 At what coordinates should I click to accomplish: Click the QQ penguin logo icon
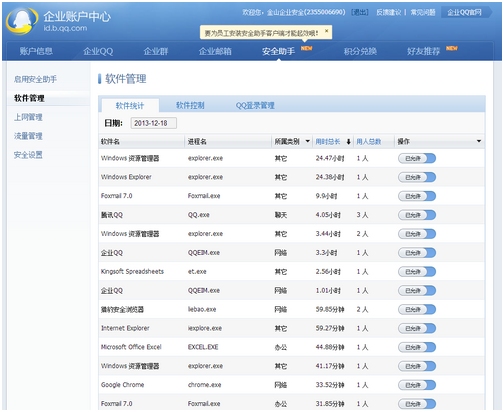pyautogui.click(x=22, y=21)
